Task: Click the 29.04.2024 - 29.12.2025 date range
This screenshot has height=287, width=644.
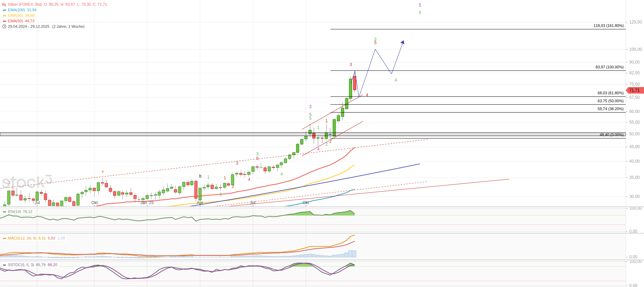Action: [29, 27]
